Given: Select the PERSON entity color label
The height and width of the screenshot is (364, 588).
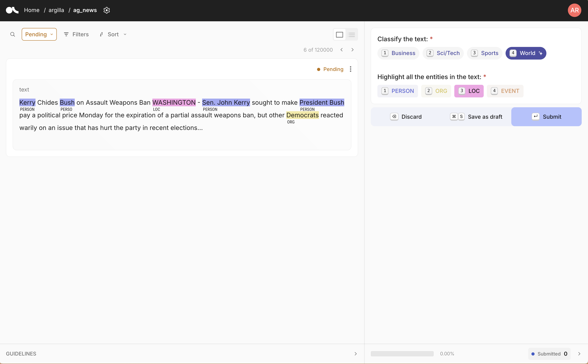Looking at the screenshot, I should (398, 91).
